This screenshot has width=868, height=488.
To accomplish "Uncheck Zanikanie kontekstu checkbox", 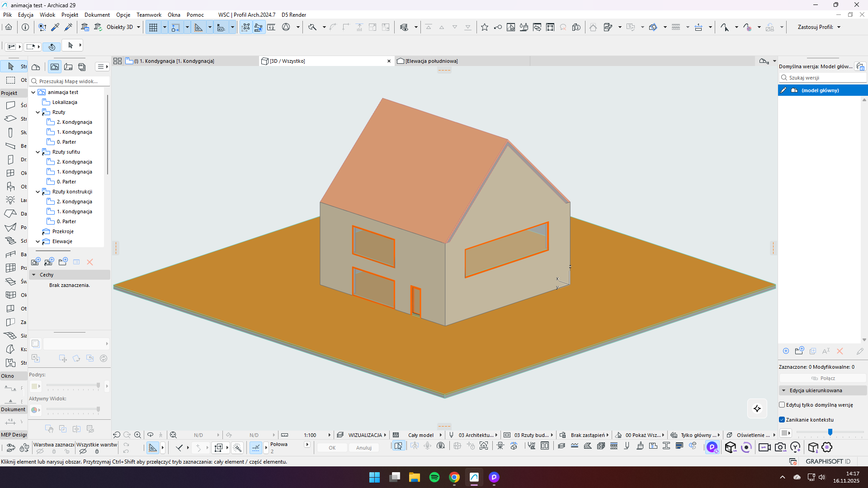I will (x=782, y=420).
